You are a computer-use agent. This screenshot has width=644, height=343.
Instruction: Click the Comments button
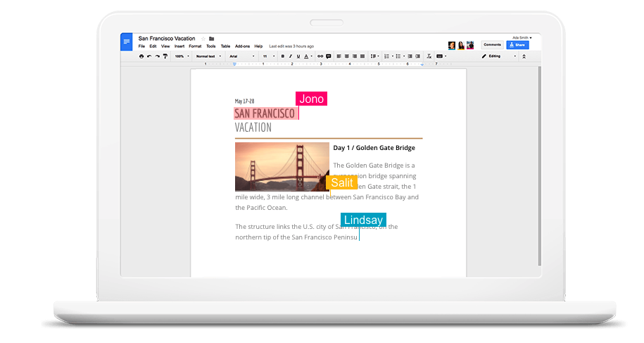(493, 45)
